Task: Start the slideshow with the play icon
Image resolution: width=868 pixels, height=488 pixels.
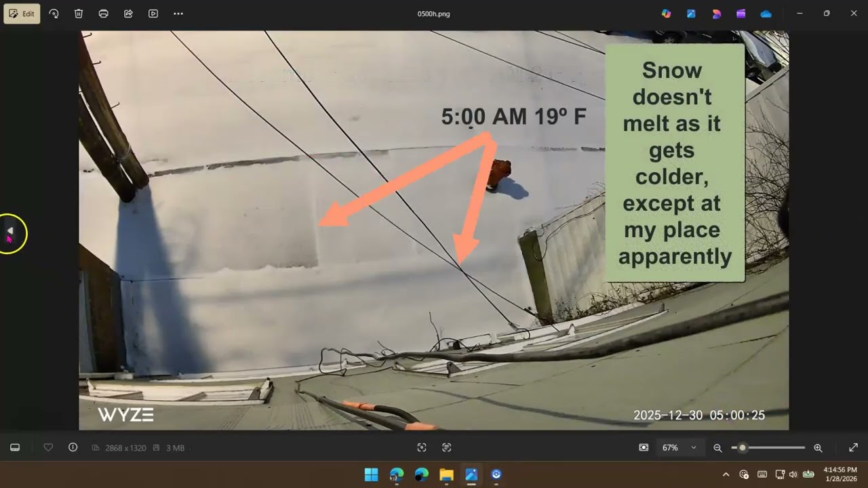Action: [x=153, y=14]
